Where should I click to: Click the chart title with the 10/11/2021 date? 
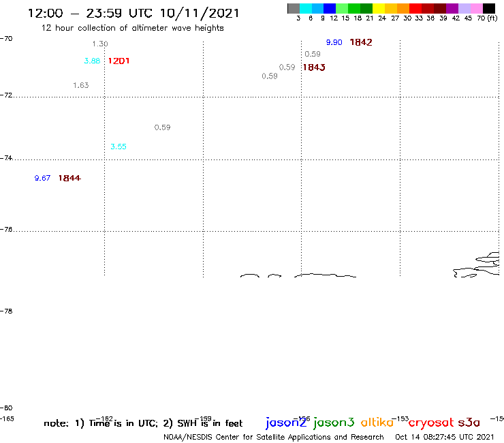coord(133,13)
